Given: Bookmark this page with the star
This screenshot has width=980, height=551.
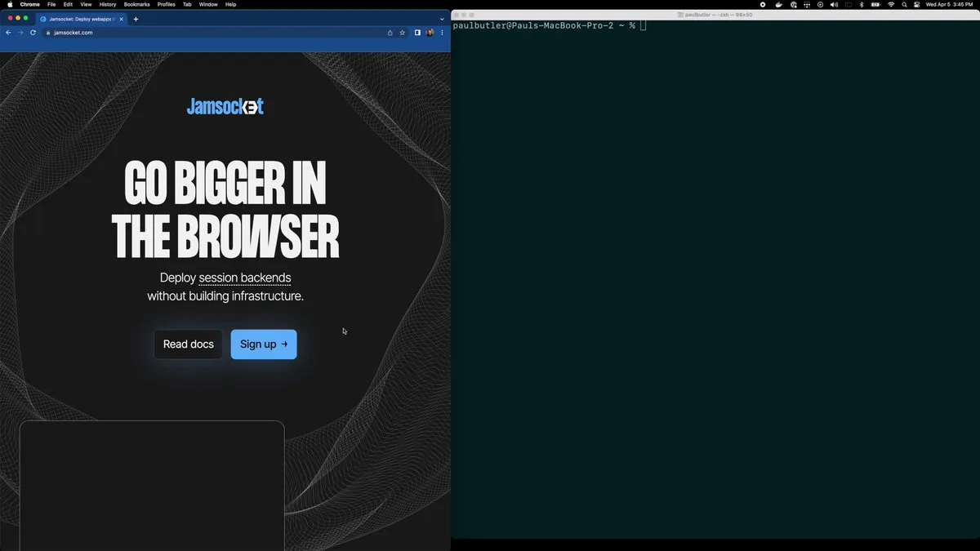Looking at the screenshot, I should click(403, 33).
